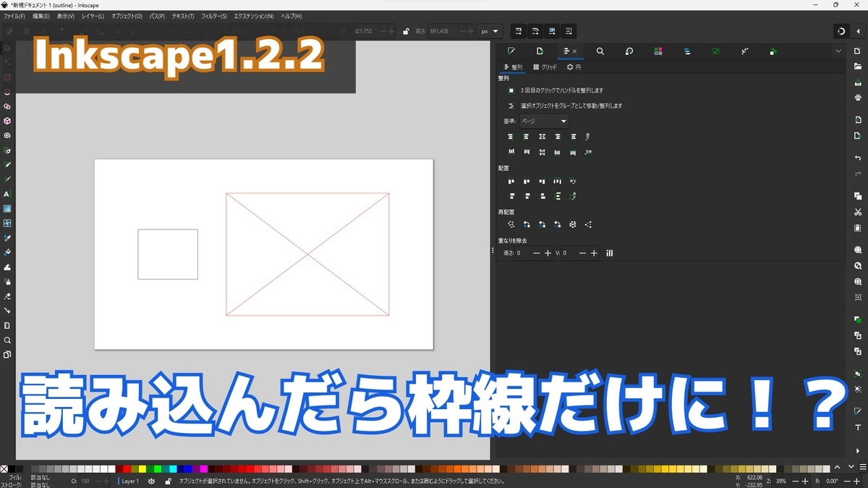The image size is (868, 488).
Task: Toggle the width/height lock ratio padlock
Action: pyautogui.click(x=406, y=31)
